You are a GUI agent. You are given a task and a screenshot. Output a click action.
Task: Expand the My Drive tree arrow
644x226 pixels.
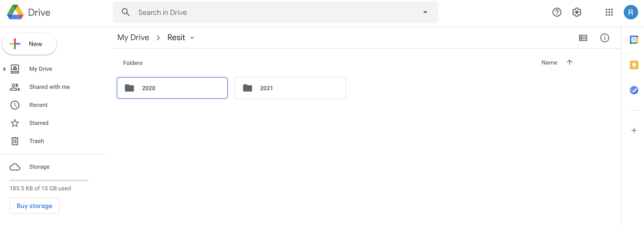point(5,69)
